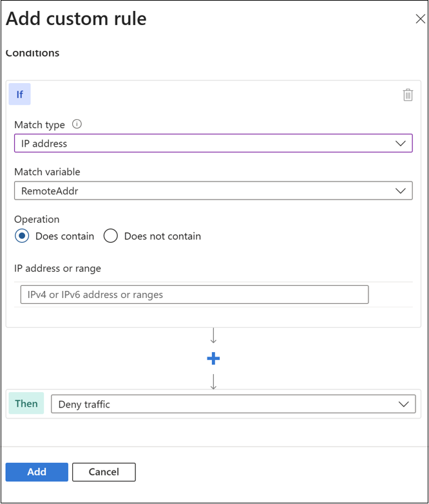Click the down arrow below the plus icon
This screenshot has width=429, height=504.
pyautogui.click(x=213, y=382)
